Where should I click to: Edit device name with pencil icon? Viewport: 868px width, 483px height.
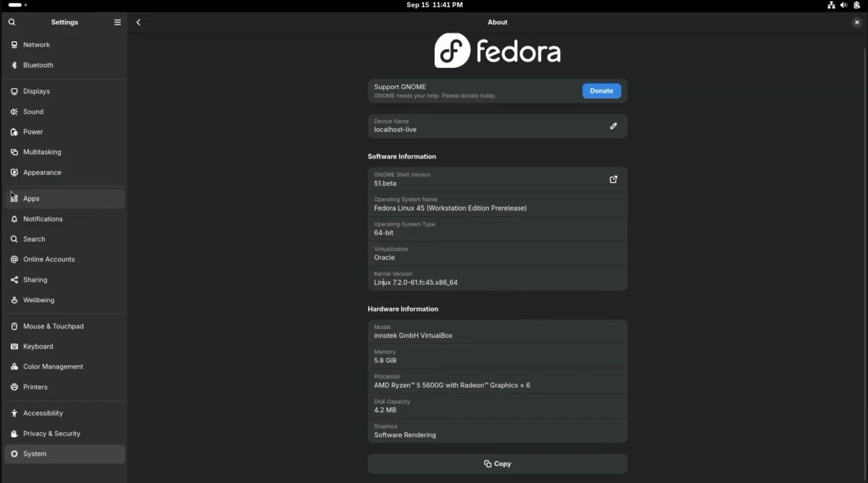click(x=613, y=126)
